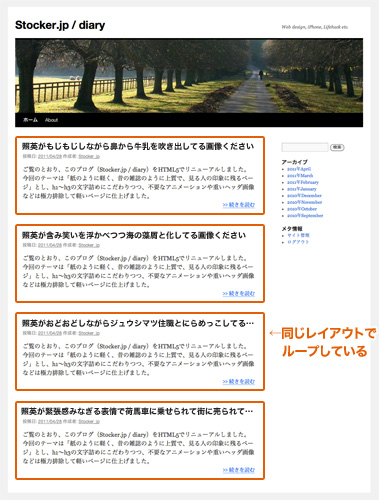Open the 2010年December archive link
Viewport: 379px width, 500px height.
[x=304, y=196]
